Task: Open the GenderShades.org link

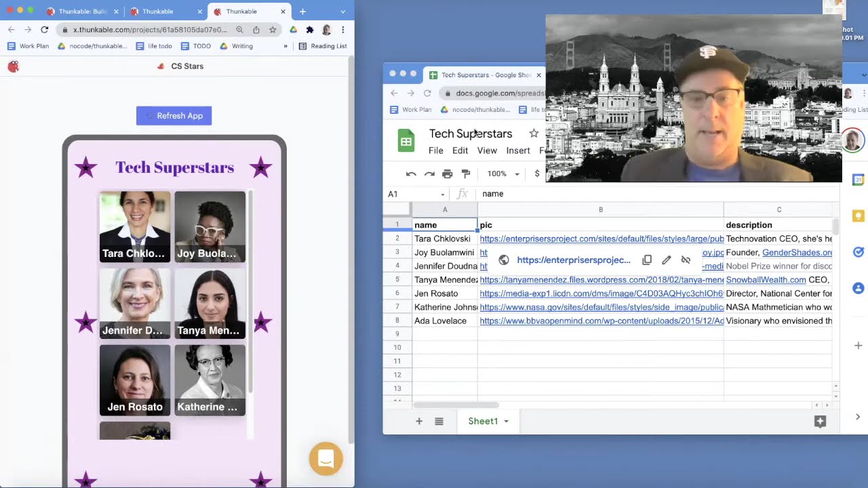Action: tap(797, 253)
